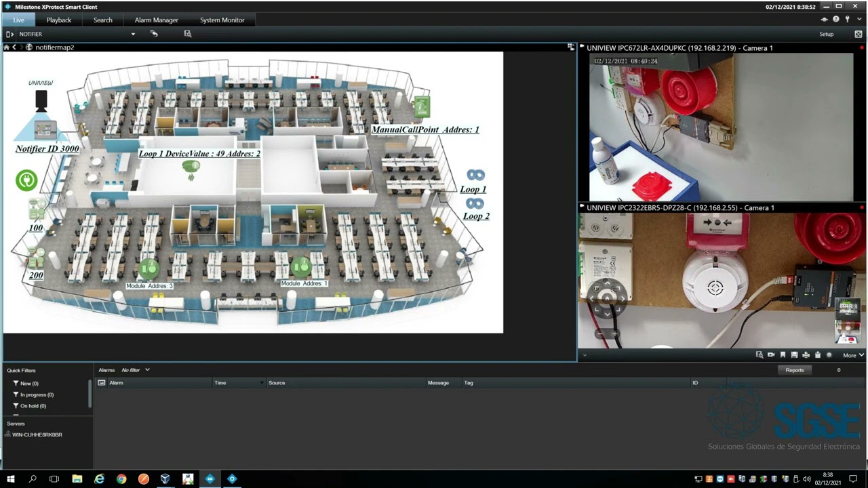Click the UNIVIEW camera icon on map
The height and width of the screenshot is (488, 868).
tap(41, 101)
